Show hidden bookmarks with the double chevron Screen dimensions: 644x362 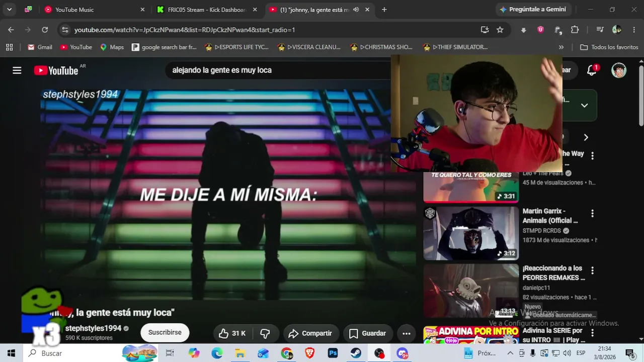pos(561,47)
